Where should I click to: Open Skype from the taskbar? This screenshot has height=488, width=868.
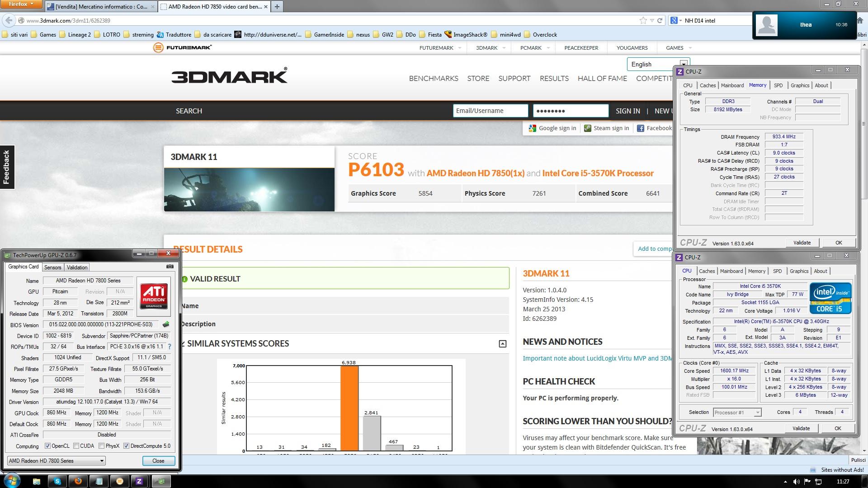(x=57, y=481)
